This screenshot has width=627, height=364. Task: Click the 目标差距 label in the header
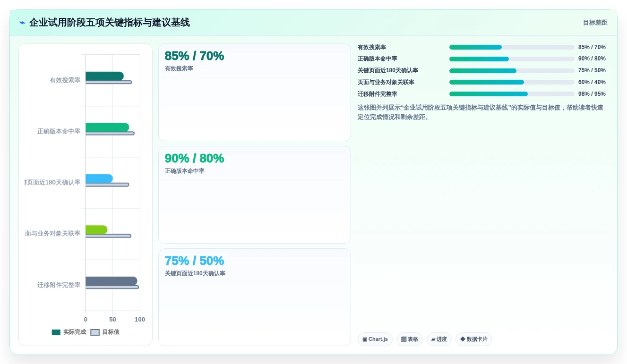tap(595, 23)
